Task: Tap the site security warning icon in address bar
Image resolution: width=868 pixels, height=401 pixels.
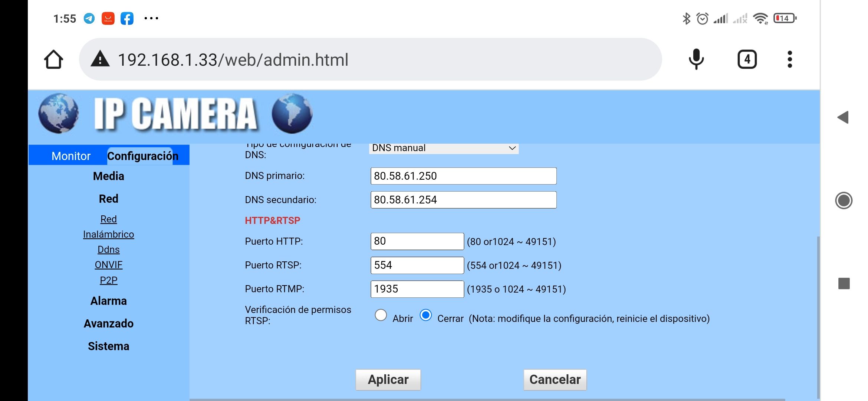Action: coord(100,59)
